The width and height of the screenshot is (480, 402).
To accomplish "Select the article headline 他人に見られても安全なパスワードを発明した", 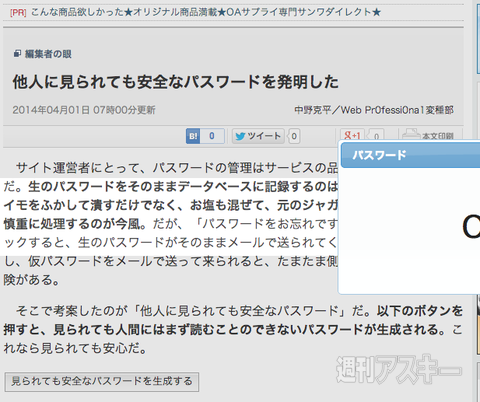I will coord(176,82).
